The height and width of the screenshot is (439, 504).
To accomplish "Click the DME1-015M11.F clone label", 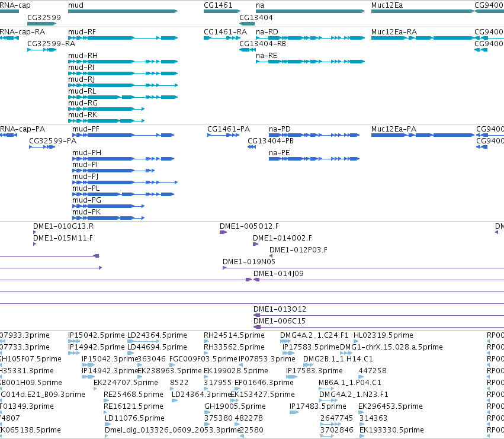I will pyautogui.click(x=63, y=238).
